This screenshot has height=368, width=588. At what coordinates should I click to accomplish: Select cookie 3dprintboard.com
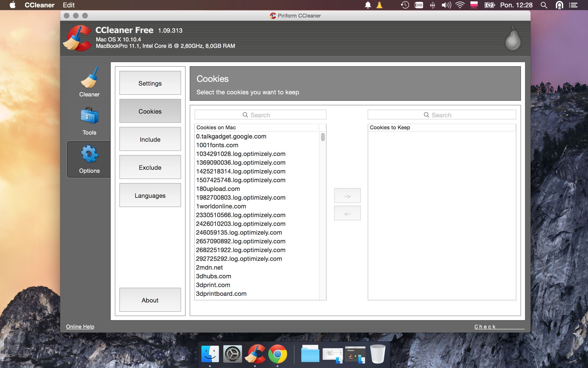[257, 293]
